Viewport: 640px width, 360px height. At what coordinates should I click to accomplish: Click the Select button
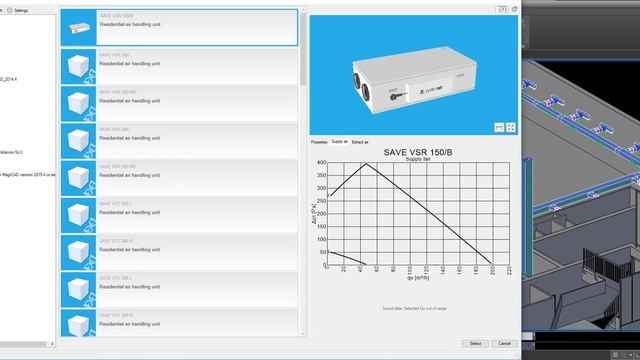pos(475,343)
